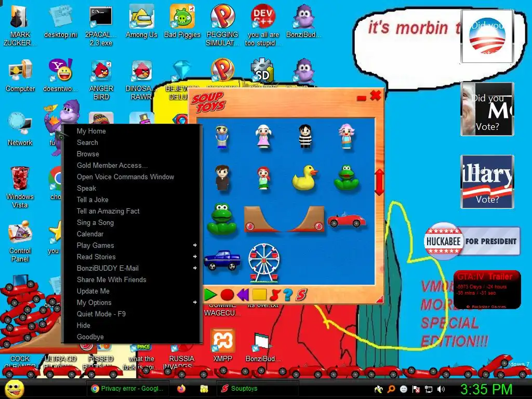Select the red sports car toy
This screenshot has height=399, width=532.
pos(347,220)
